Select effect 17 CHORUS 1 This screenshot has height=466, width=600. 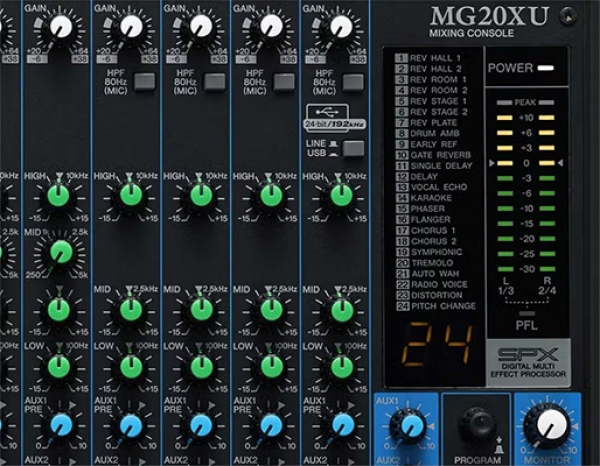(x=426, y=230)
